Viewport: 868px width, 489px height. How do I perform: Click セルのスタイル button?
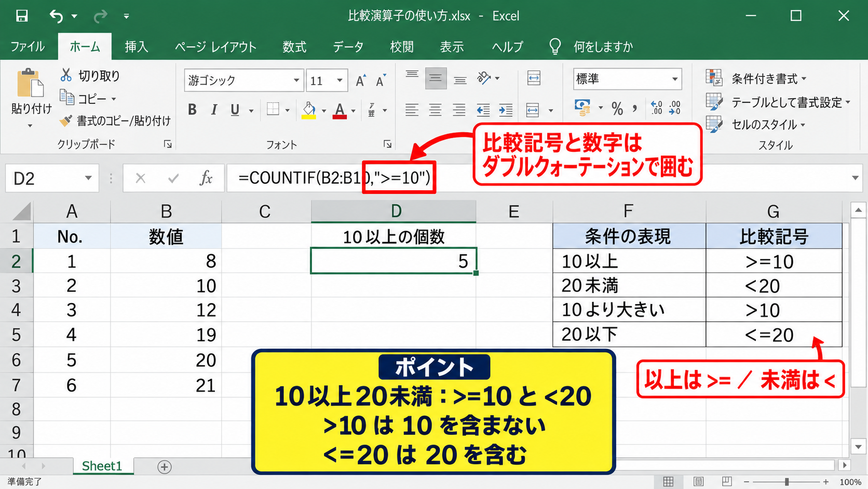coord(756,125)
